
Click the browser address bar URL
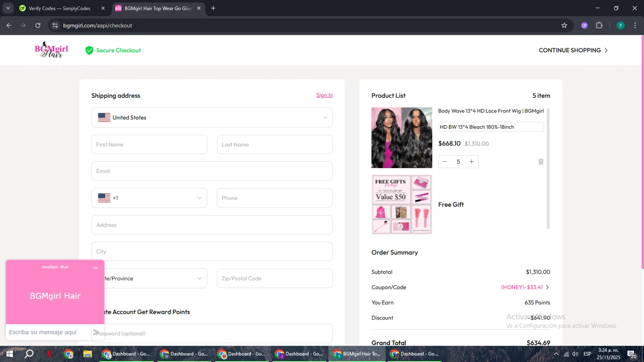pos(97,25)
